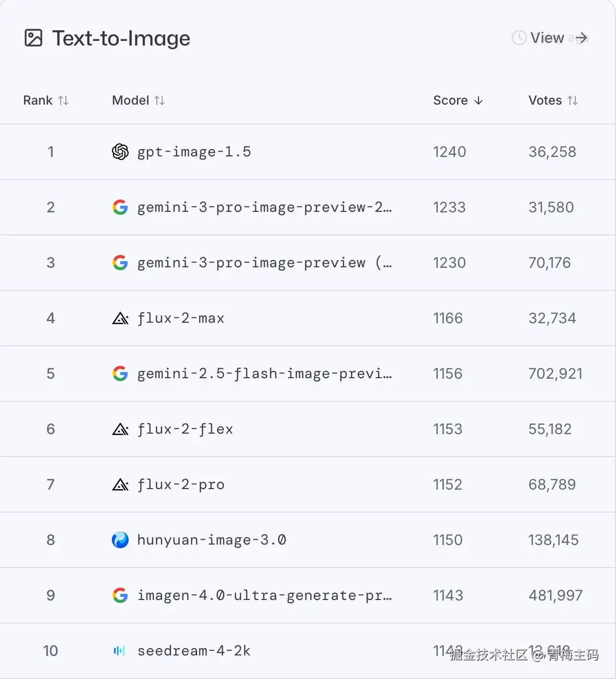Screen dimensions: 616x679
Task: Click the Text-to-Image section heading
Action: pos(121,38)
